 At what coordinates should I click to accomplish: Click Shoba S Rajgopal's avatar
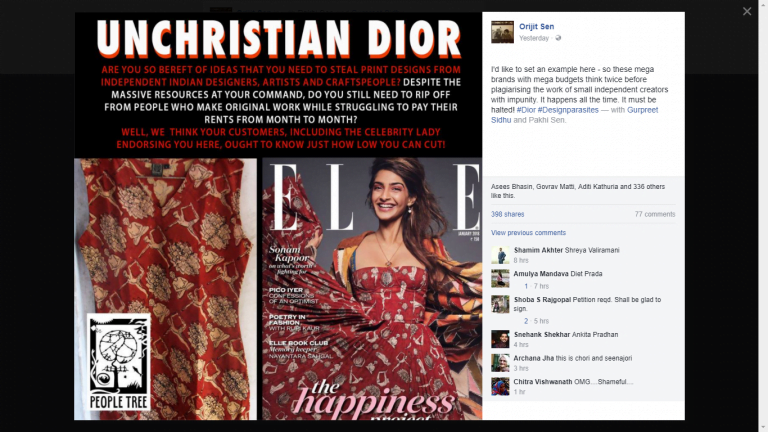tap(500, 304)
